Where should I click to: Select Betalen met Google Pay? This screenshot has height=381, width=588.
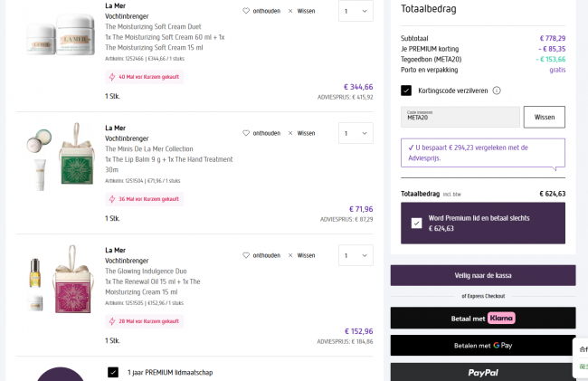coord(483,346)
